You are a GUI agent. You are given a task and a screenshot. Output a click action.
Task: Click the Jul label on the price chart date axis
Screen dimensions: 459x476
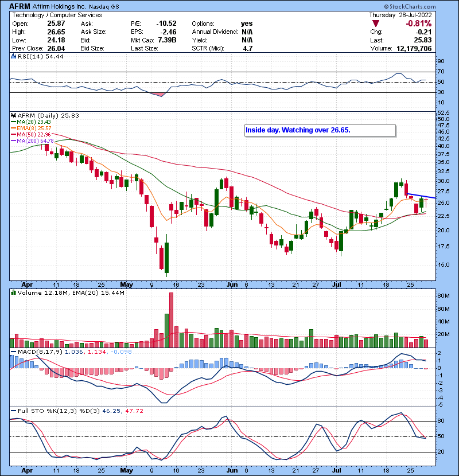coord(337,285)
